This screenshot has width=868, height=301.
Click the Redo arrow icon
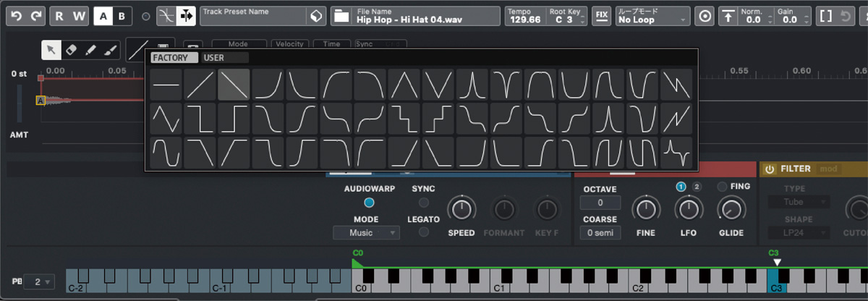click(35, 16)
